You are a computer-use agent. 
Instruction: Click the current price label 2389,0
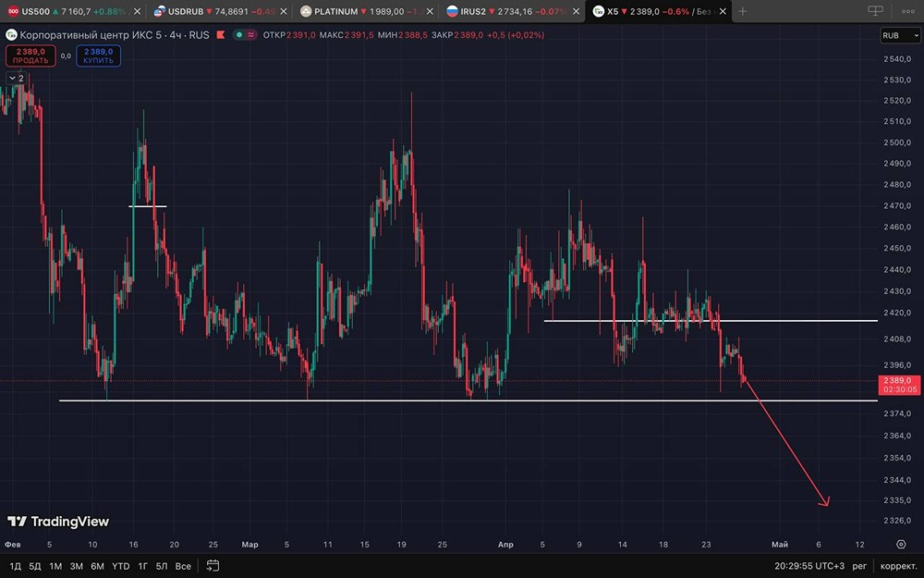click(x=900, y=385)
